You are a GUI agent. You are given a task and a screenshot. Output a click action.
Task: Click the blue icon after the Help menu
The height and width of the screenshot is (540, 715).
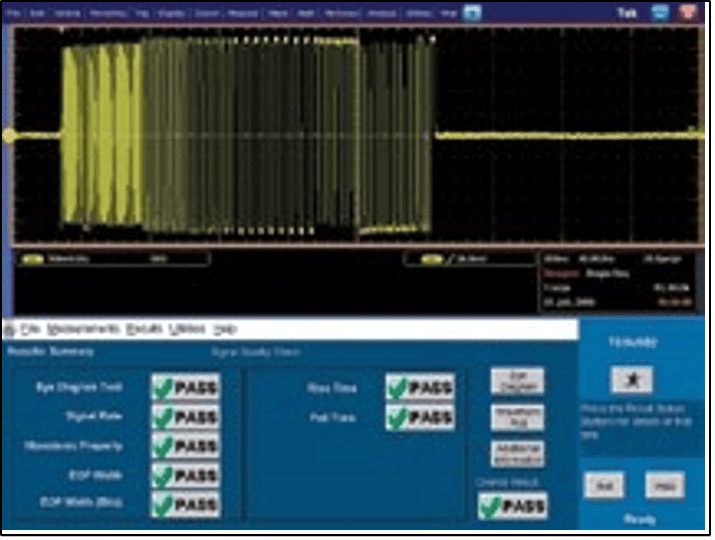click(x=472, y=14)
